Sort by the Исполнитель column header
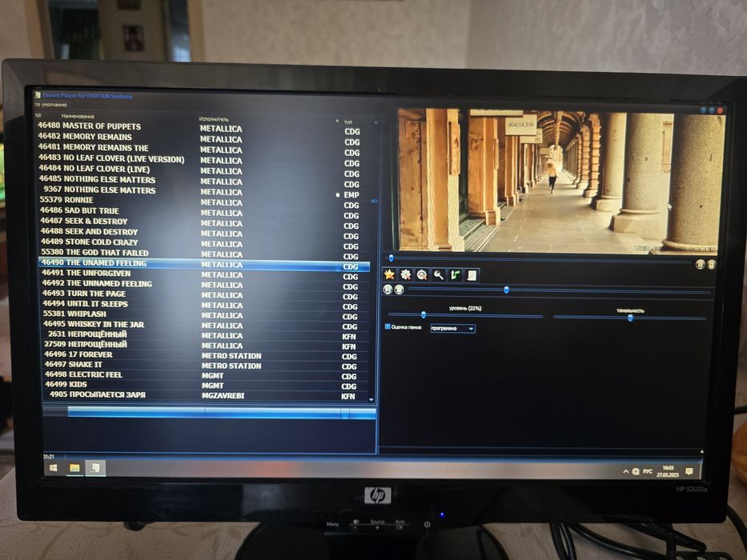Image resolution: width=747 pixels, height=560 pixels. coord(214,119)
